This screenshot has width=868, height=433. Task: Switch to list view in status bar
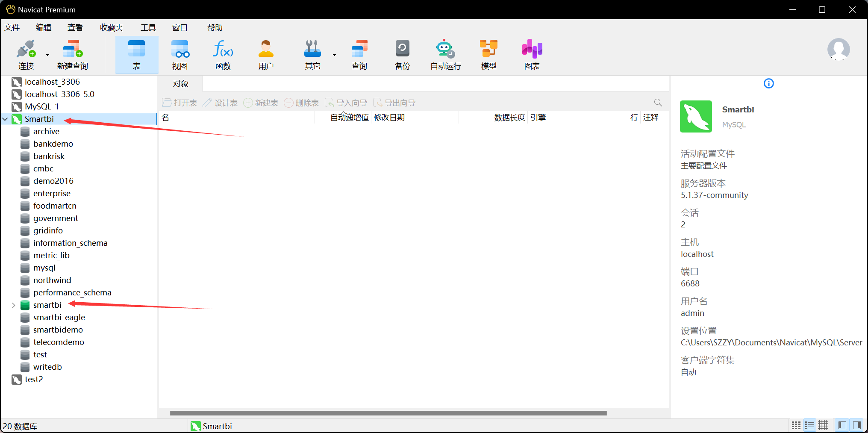tap(809, 425)
